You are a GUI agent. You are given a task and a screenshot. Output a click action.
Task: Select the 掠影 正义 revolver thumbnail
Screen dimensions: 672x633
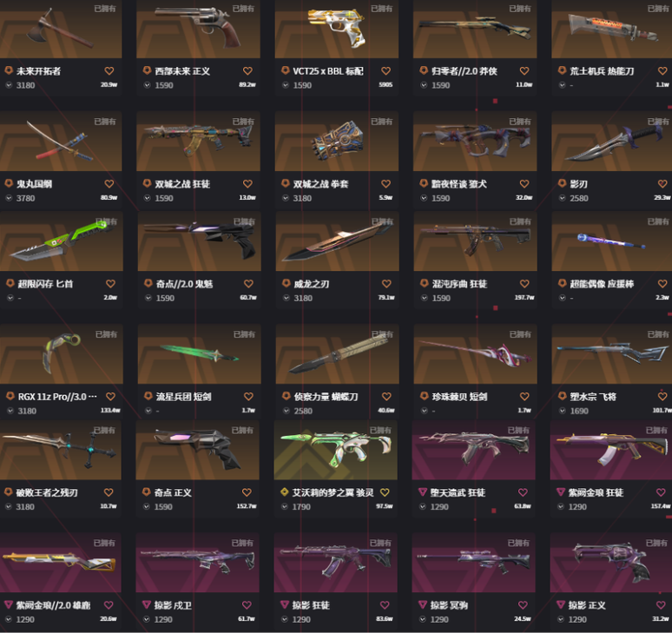[x=611, y=564]
